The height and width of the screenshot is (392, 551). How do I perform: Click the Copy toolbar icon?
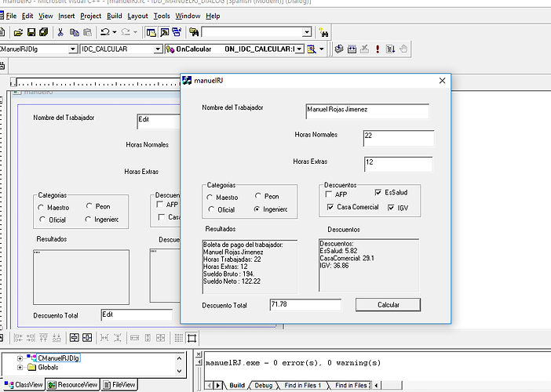[74, 32]
